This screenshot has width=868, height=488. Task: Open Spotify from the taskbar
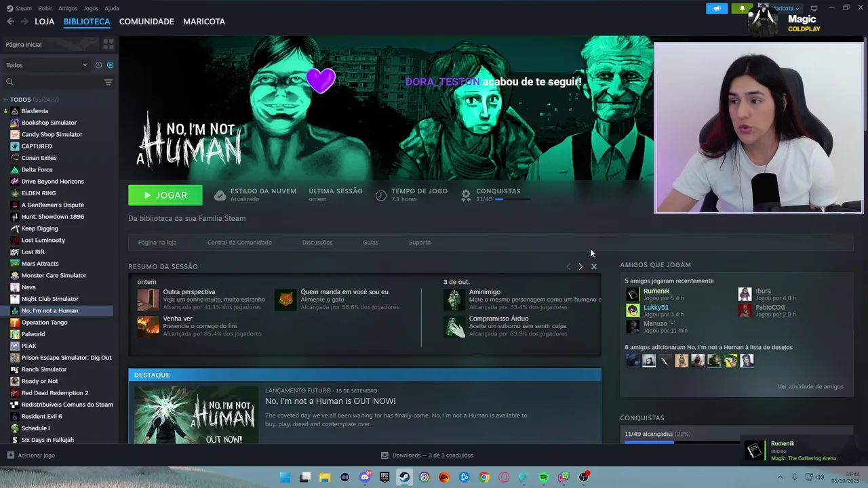[544, 478]
